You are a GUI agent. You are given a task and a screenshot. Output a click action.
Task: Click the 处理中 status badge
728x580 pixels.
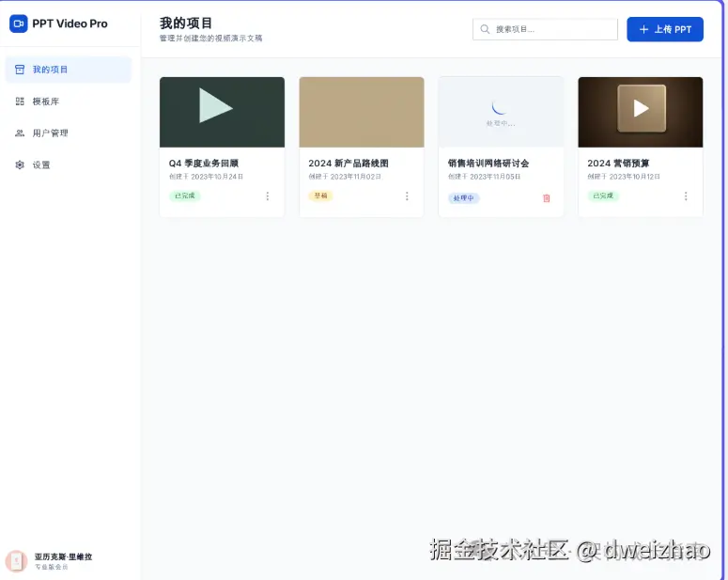click(x=464, y=198)
